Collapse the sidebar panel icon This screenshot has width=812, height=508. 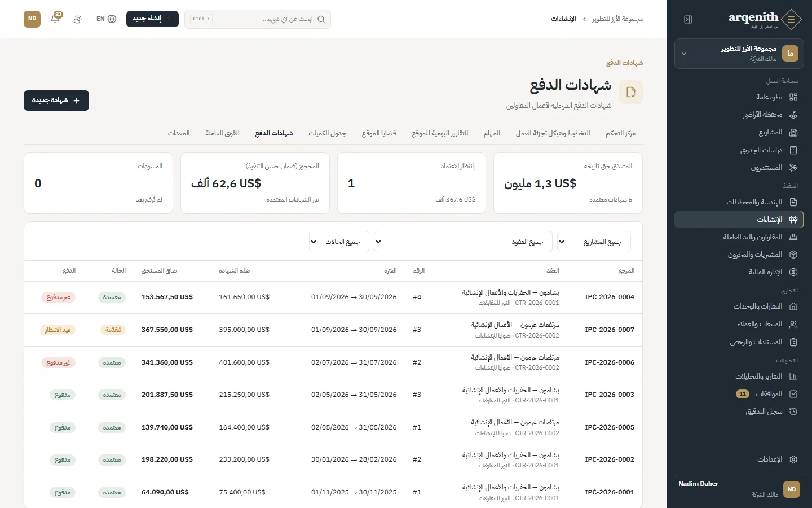pyautogui.click(x=688, y=19)
